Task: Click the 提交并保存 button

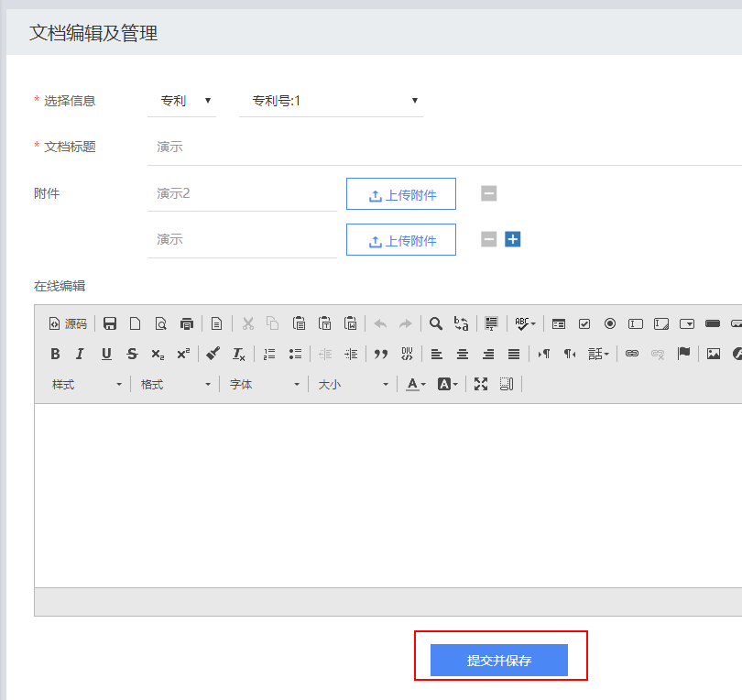Action: [498, 661]
